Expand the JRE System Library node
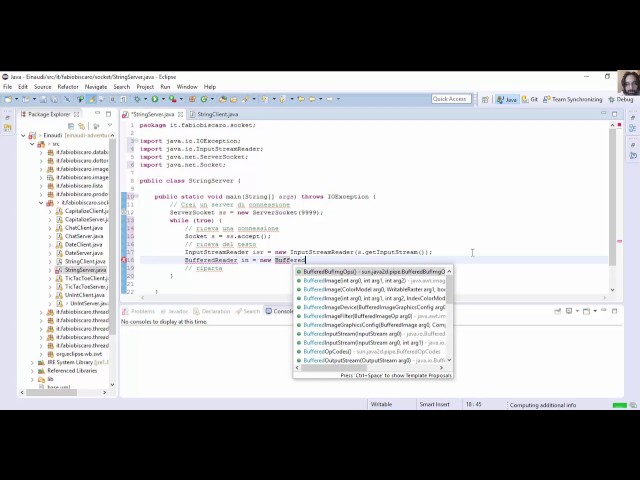640x480 pixels. [x=32, y=362]
